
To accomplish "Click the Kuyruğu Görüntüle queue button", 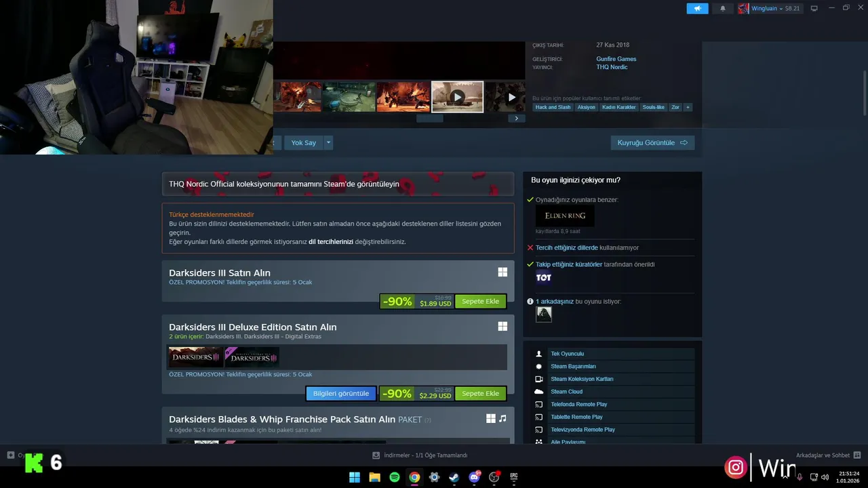I will [x=652, y=142].
